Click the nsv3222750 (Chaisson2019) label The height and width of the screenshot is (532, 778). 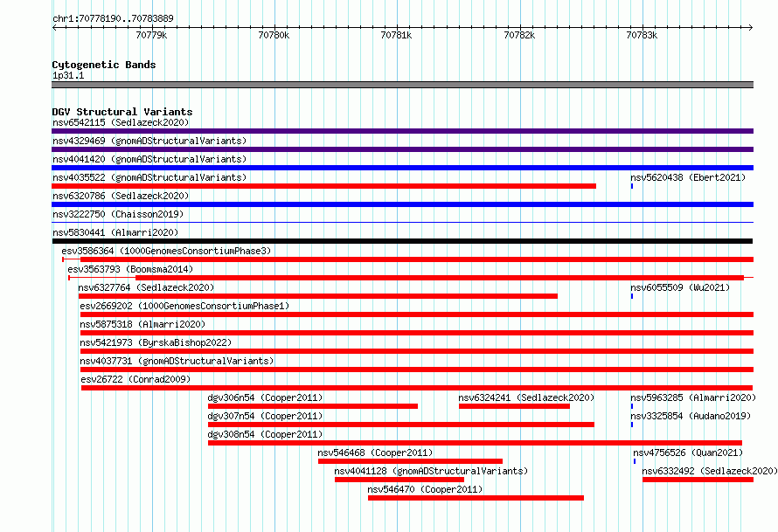[x=118, y=214]
